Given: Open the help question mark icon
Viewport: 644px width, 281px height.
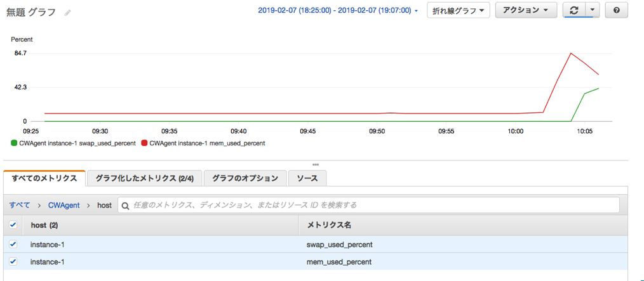Looking at the screenshot, I should pyautogui.click(x=617, y=11).
